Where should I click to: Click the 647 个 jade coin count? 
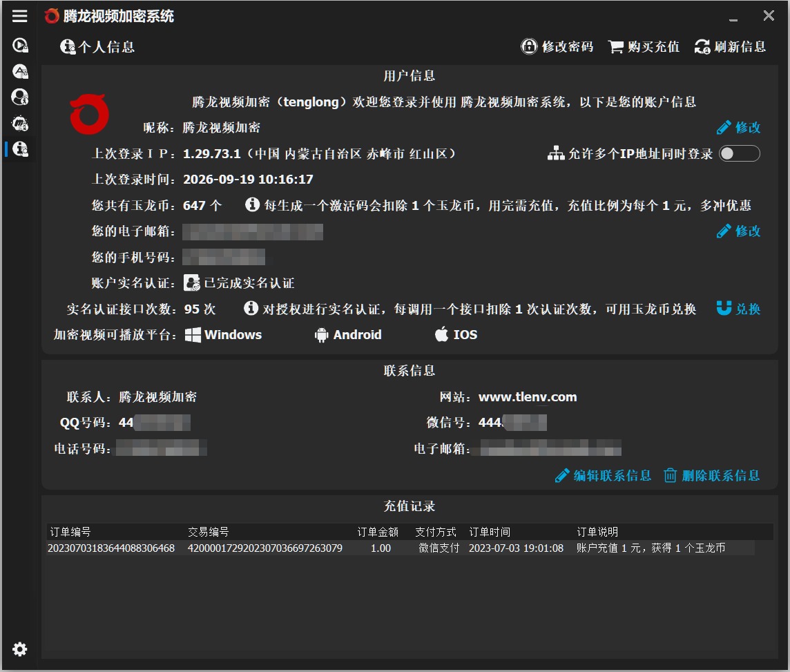(202, 206)
